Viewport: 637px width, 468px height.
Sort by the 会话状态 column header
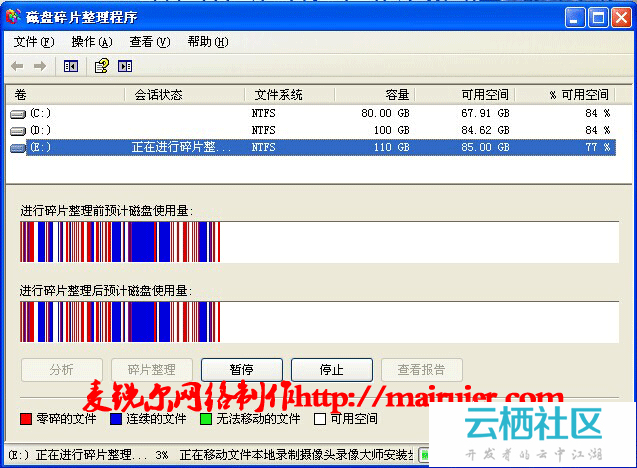(184, 95)
